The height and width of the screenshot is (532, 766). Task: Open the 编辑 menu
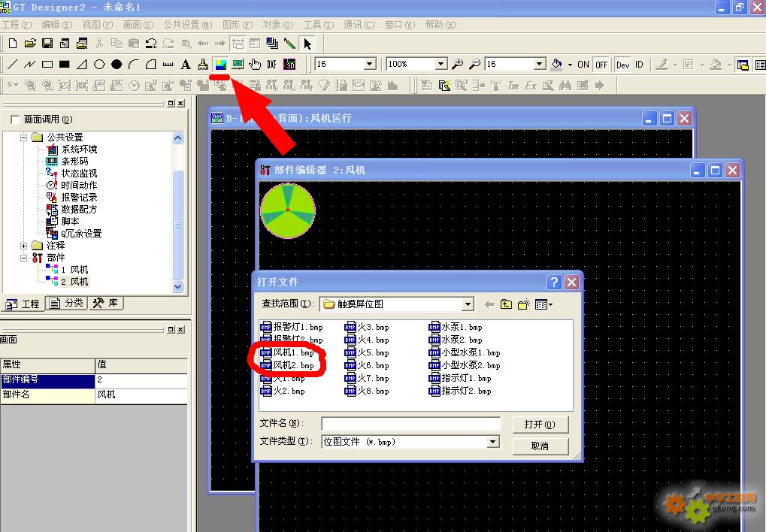point(56,25)
